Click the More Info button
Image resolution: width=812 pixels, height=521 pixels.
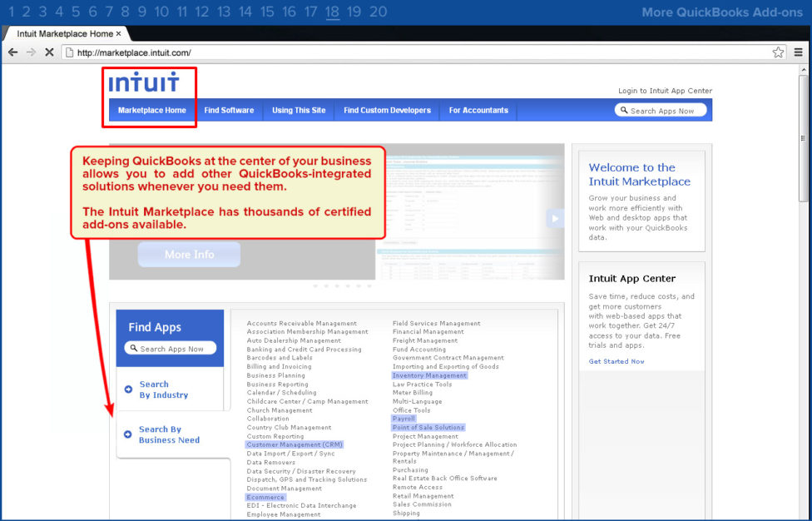pyautogui.click(x=189, y=255)
